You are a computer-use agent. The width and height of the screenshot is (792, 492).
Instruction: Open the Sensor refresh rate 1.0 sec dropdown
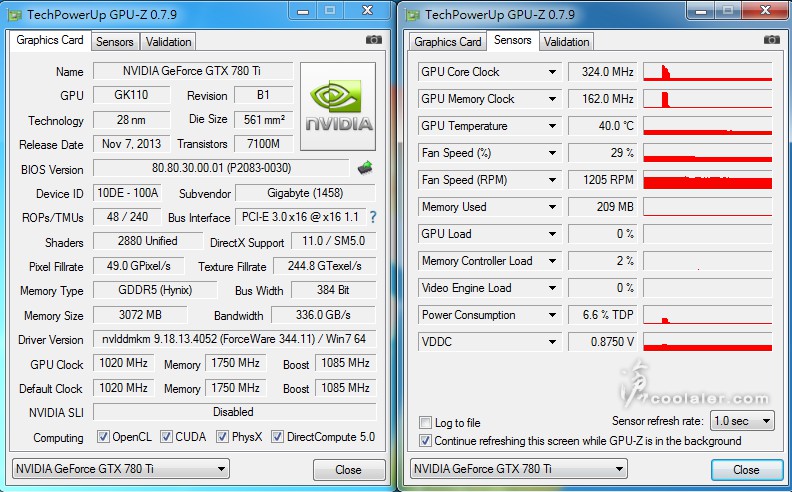click(x=742, y=421)
